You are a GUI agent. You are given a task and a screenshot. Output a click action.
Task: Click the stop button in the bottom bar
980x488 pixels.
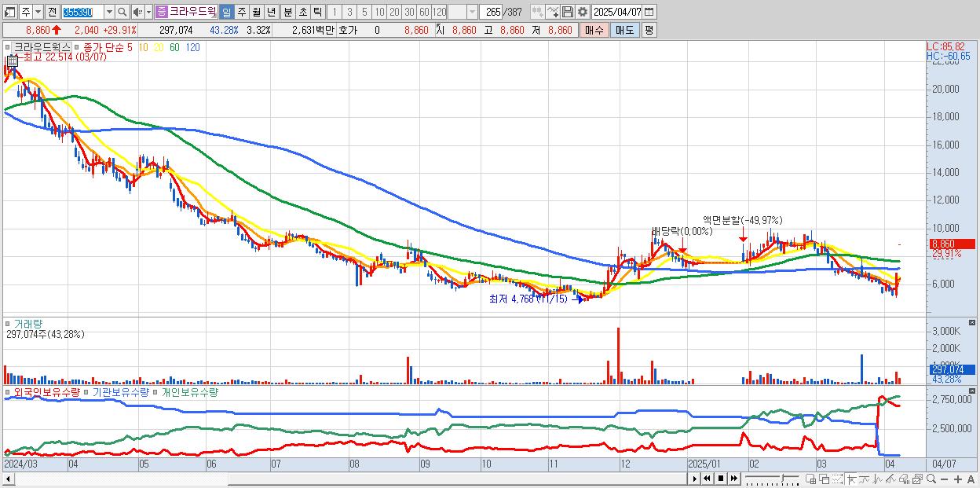(721, 479)
